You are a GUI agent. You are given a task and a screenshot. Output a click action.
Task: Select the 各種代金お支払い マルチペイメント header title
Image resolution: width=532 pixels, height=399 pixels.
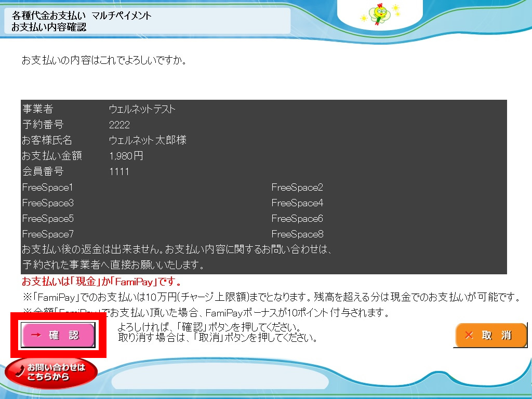tap(82, 16)
